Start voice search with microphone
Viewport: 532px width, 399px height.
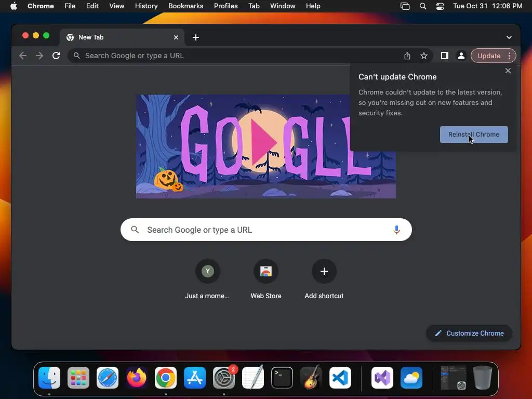pyautogui.click(x=396, y=230)
